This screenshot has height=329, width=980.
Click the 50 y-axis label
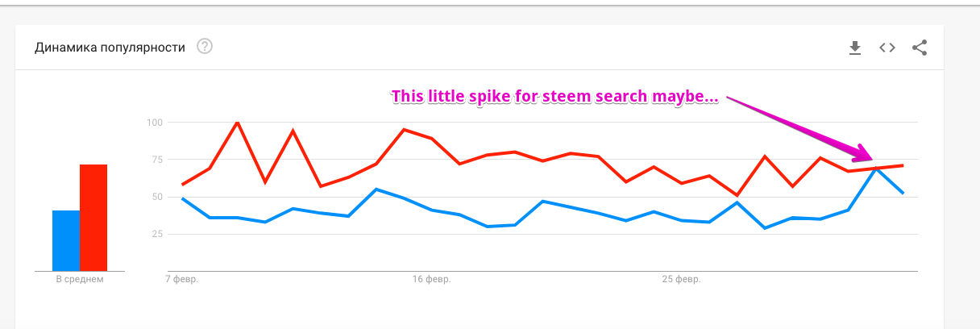157,197
